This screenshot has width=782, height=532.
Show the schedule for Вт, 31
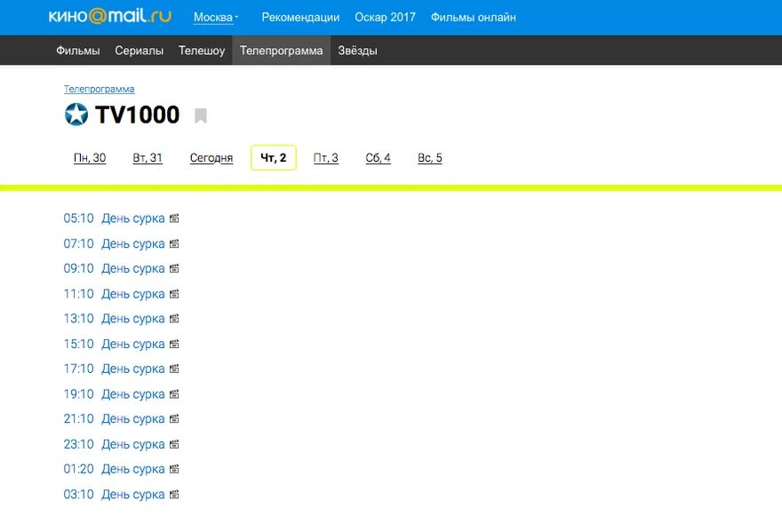pyautogui.click(x=148, y=158)
